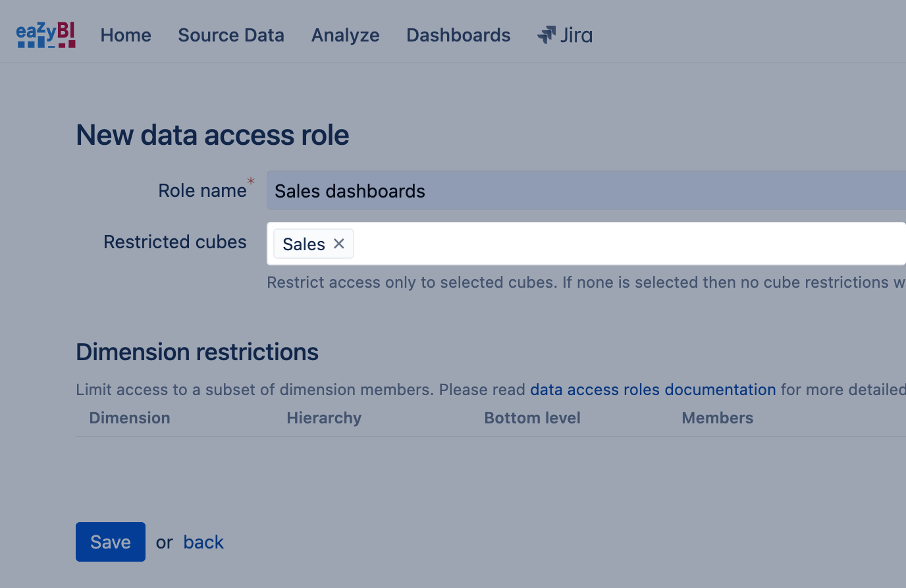906x588 pixels.
Task: Select the Sales cube chip
Action: 304,244
